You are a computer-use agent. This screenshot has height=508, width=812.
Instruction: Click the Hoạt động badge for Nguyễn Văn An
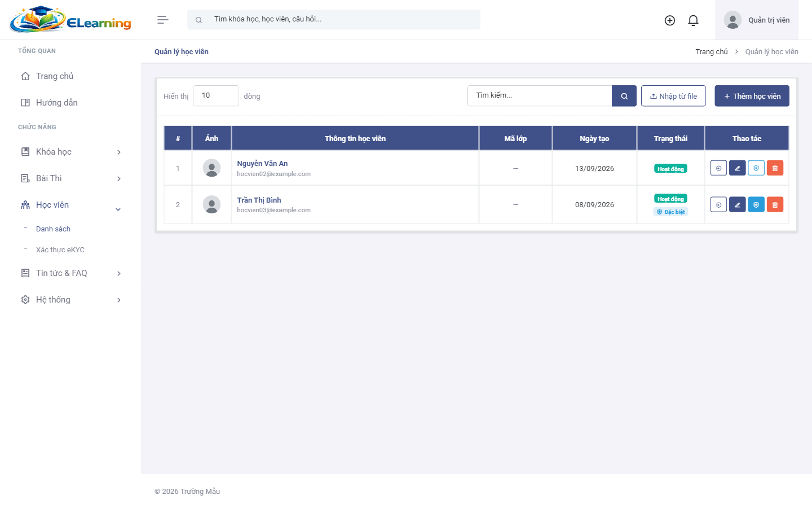click(x=670, y=169)
